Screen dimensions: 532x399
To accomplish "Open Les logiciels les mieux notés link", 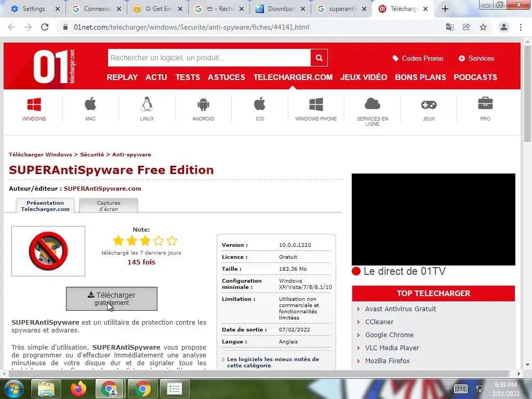I will [x=273, y=362].
